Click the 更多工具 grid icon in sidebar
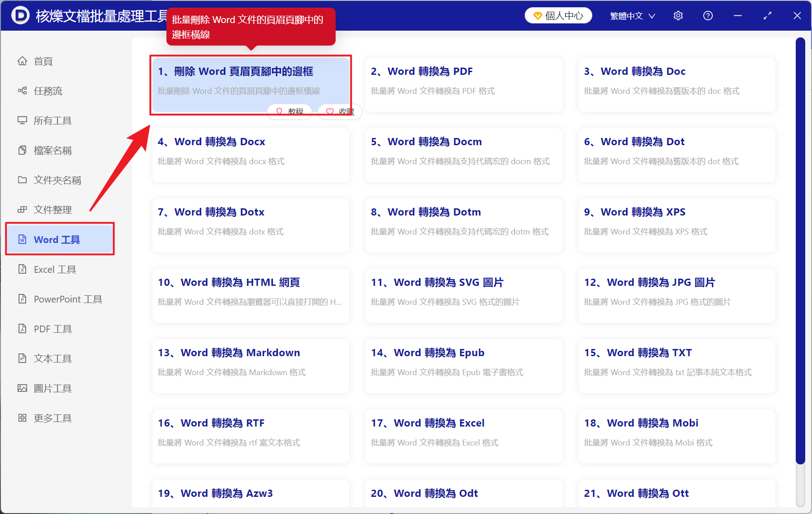 point(22,418)
